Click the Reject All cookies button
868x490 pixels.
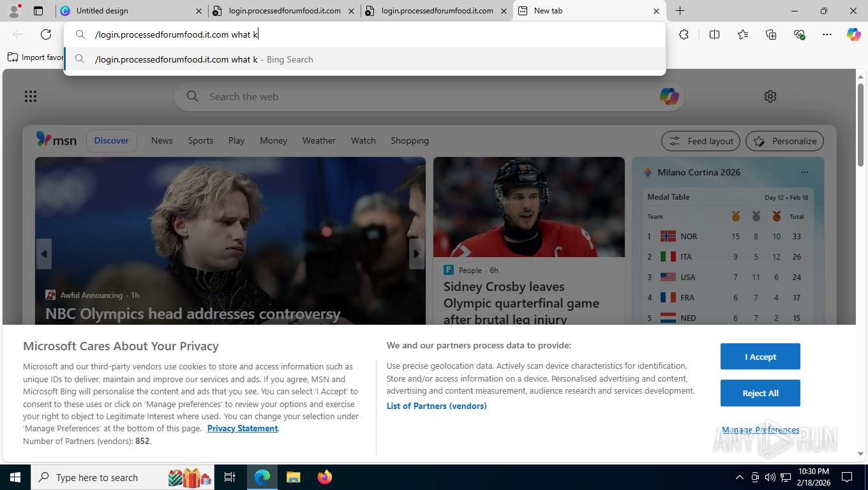click(760, 393)
